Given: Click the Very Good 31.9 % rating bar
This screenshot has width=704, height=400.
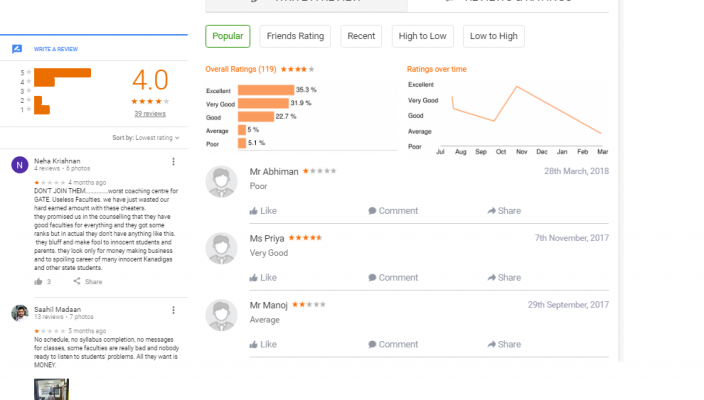Looking at the screenshot, I should click(x=263, y=103).
